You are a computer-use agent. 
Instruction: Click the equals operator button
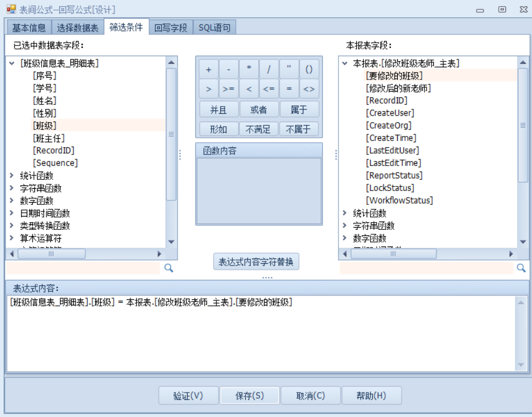(289, 89)
